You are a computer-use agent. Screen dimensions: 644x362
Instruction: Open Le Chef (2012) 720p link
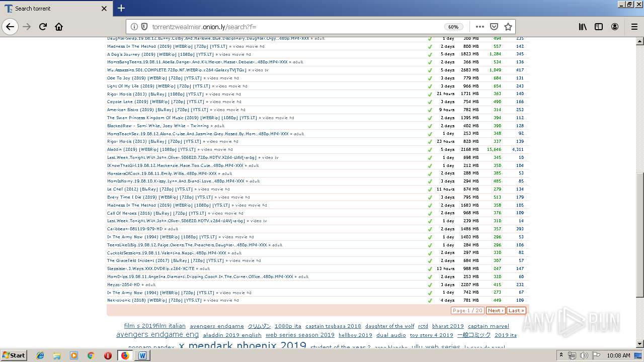coord(150,189)
